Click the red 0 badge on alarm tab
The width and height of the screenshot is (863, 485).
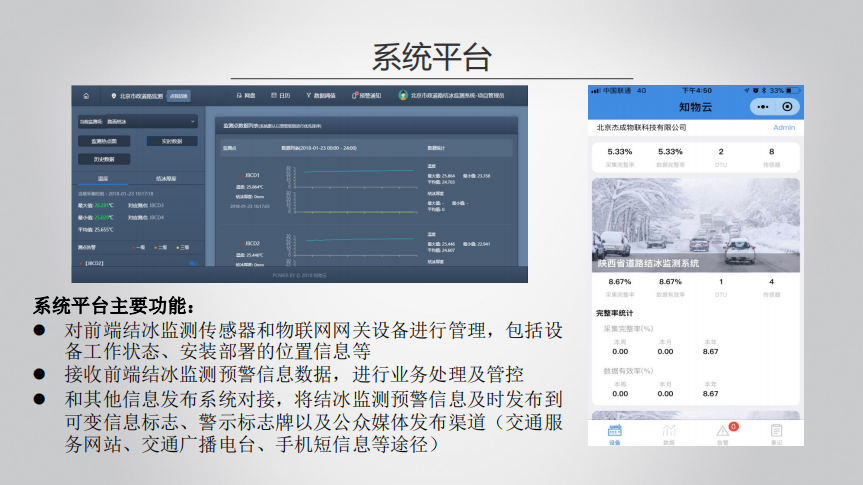733,426
